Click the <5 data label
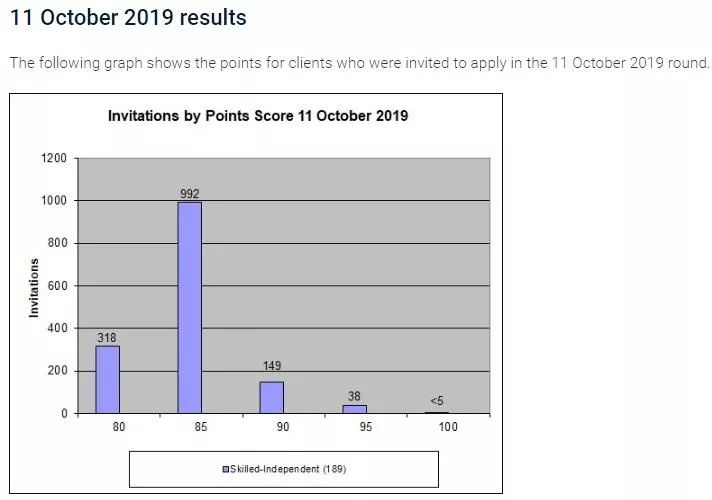Screen dimensions: 712x500 (x=437, y=401)
